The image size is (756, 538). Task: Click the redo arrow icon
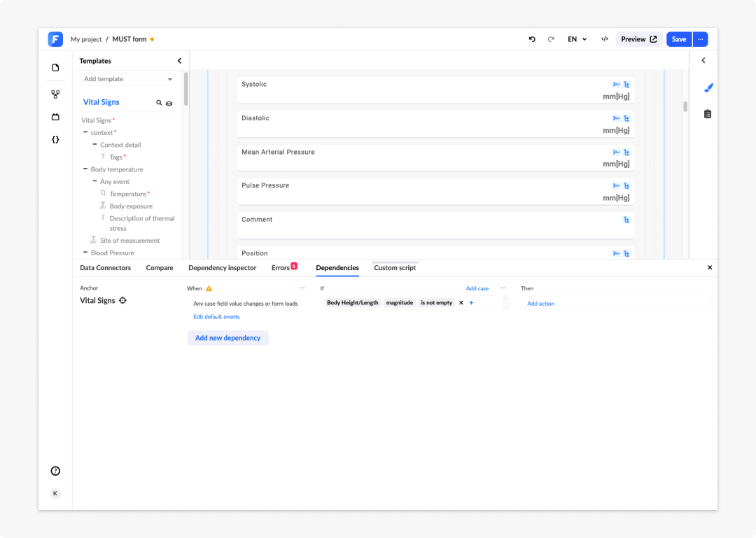(x=551, y=39)
